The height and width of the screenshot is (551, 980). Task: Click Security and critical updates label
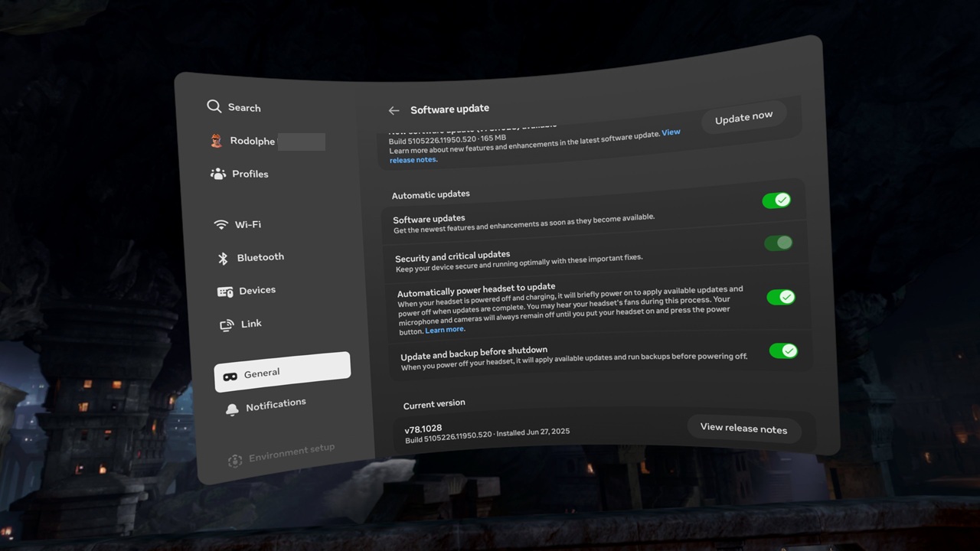(x=452, y=255)
